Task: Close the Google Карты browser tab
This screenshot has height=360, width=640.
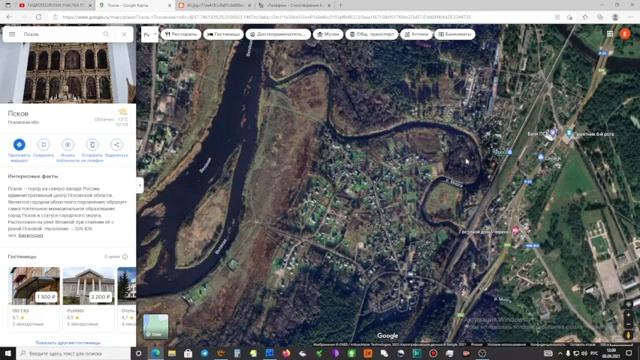Action: point(170,5)
